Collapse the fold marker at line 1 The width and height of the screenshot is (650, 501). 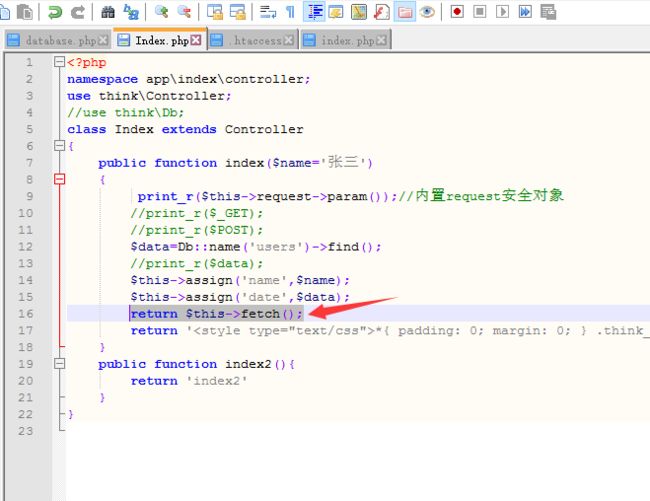pyautogui.click(x=60, y=62)
